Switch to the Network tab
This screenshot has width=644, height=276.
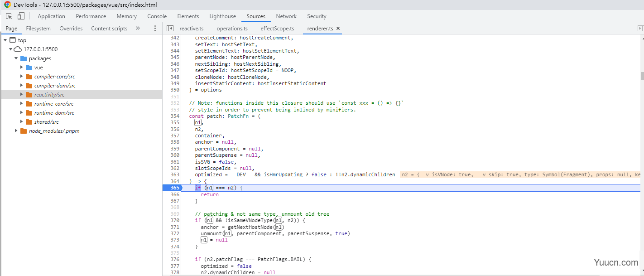(x=286, y=16)
